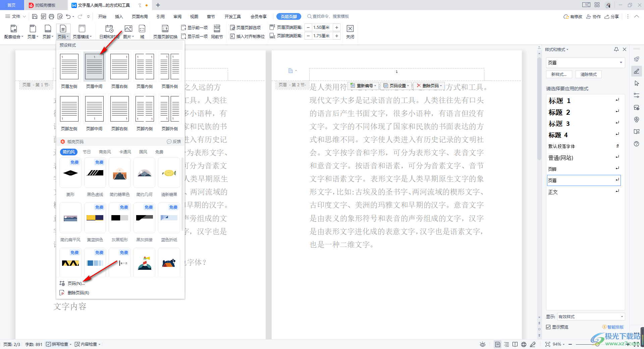Open the 文件 menu
The width and height of the screenshot is (644, 349).
click(x=15, y=16)
